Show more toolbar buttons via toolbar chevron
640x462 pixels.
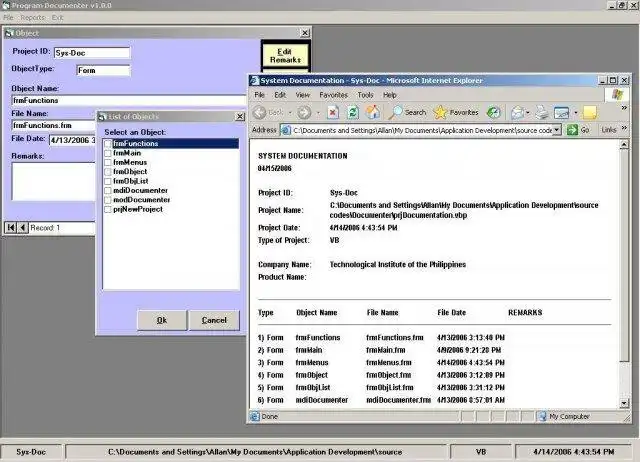624,108
